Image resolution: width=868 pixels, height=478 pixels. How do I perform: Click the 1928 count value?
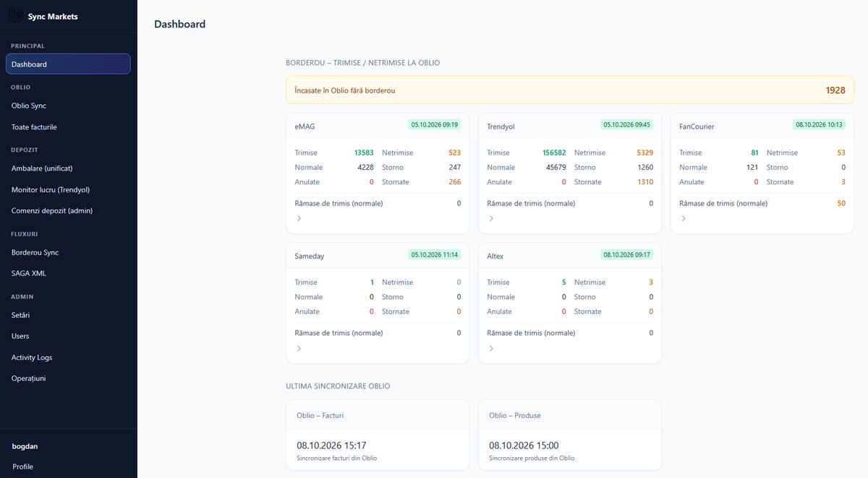click(835, 90)
